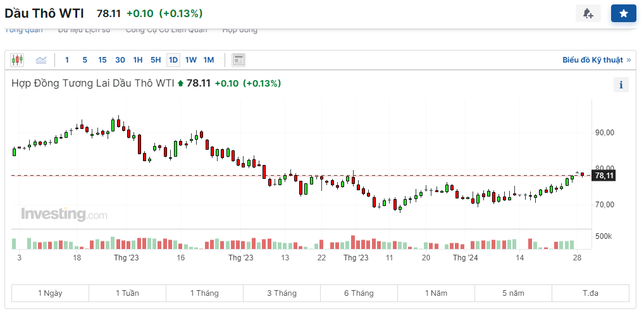Click the candlestick chart type icon
The image size is (644, 316).
[x=17, y=60]
